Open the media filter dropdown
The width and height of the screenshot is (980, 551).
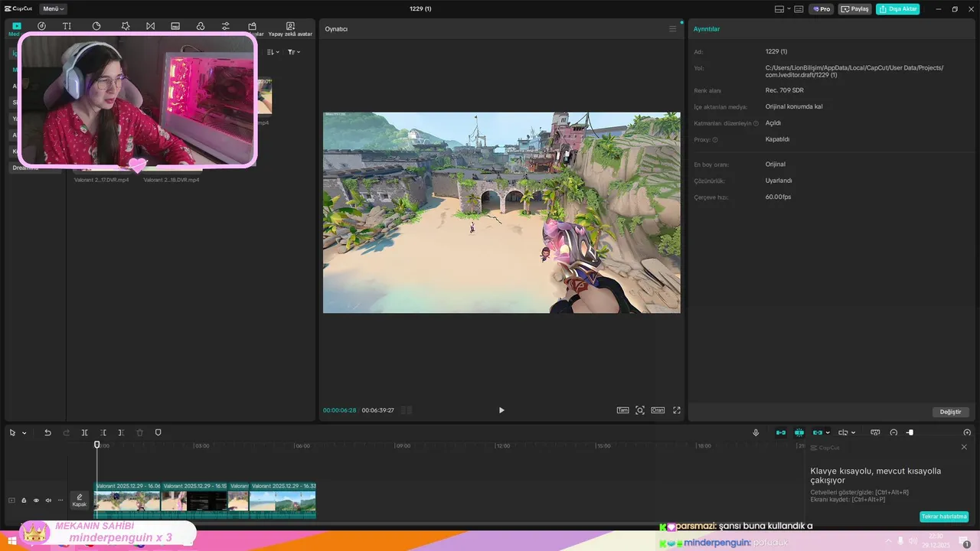click(294, 52)
